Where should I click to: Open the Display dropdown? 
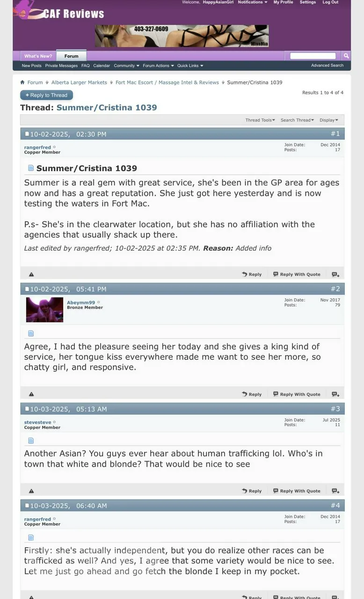329,120
